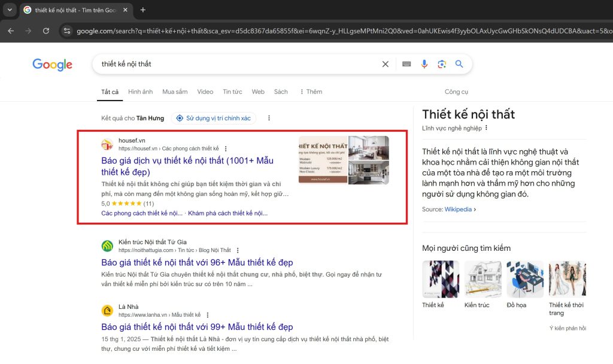The width and height of the screenshot is (613, 364).
Task: Click 'Ý kiến phản hồi' feedback link
Action: pyautogui.click(x=568, y=329)
